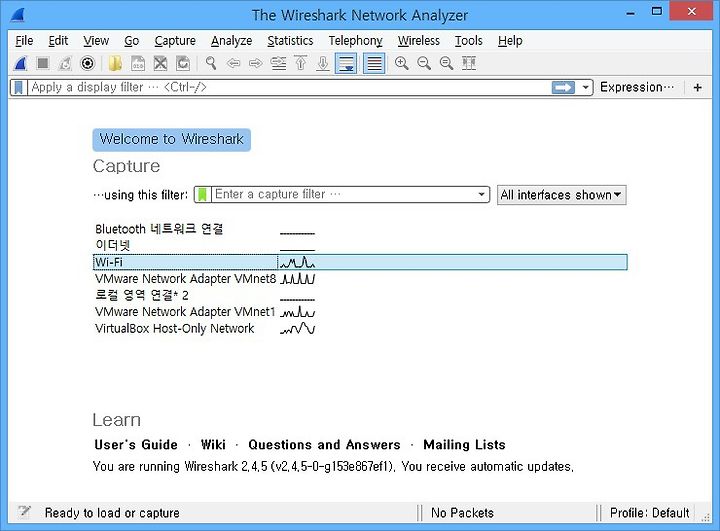Start capturing packets with shark fin icon
This screenshot has width=720, height=531.
(x=21, y=63)
